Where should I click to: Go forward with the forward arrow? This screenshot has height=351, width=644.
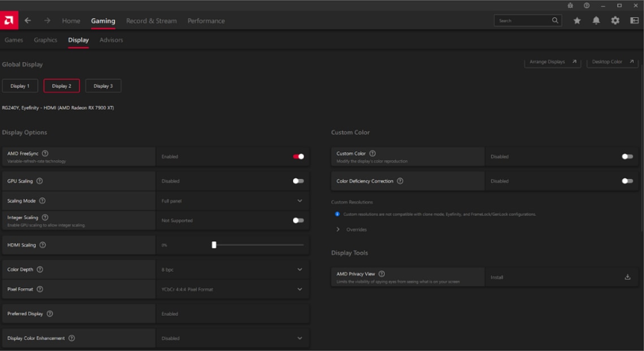47,20
